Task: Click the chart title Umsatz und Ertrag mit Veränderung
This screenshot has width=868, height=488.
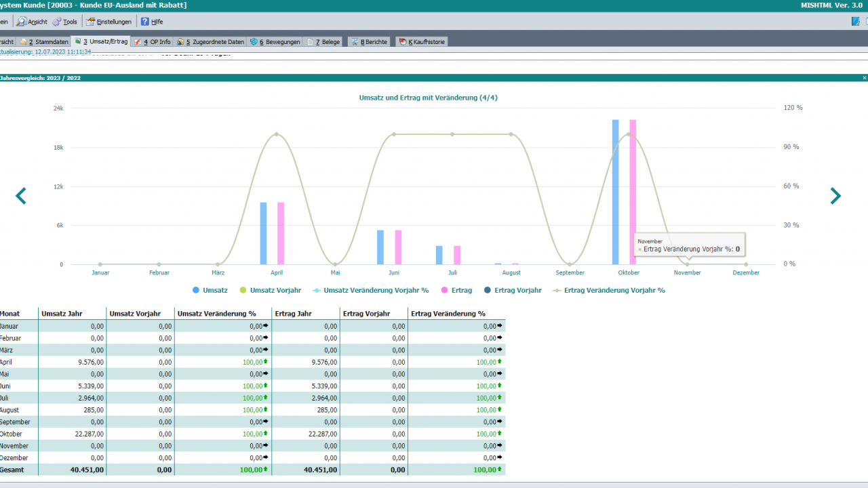Action: pos(429,98)
